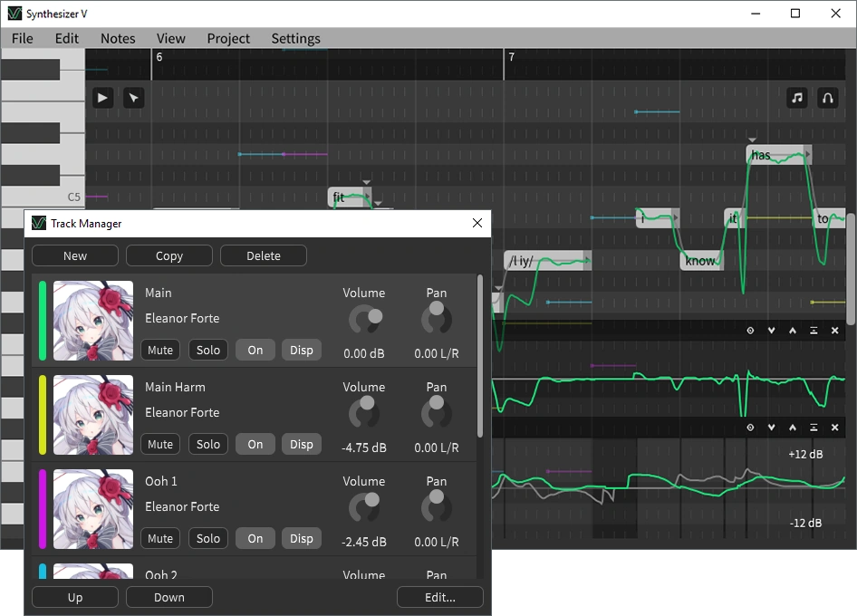
Task: Open the Project menu
Action: 227,38
